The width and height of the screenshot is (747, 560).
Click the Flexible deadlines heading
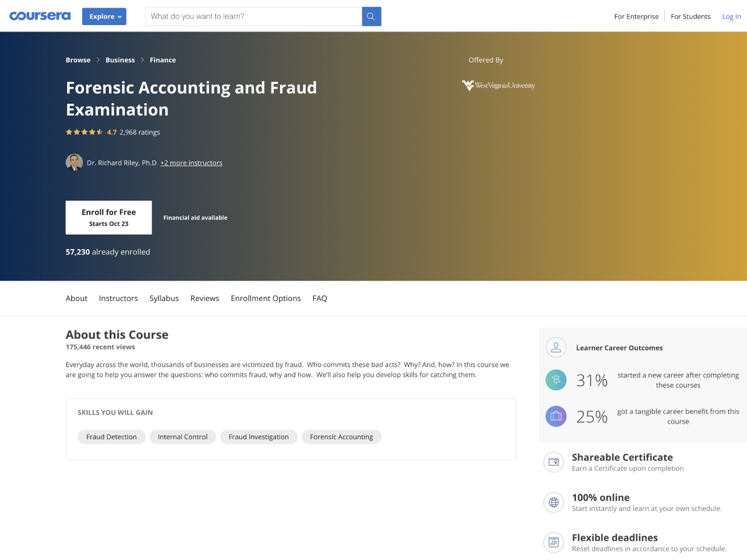(615, 538)
